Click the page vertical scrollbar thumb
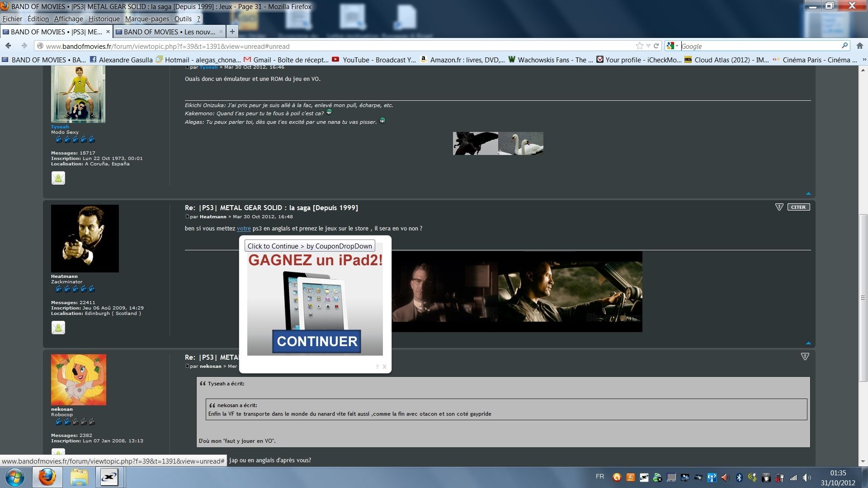The height and width of the screenshot is (488, 868). (863, 298)
